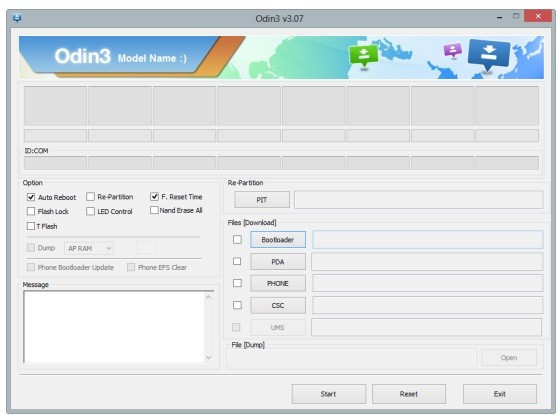Uncheck the F. Reset Time checkbox
This screenshot has width=559, height=415.
point(154,196)
